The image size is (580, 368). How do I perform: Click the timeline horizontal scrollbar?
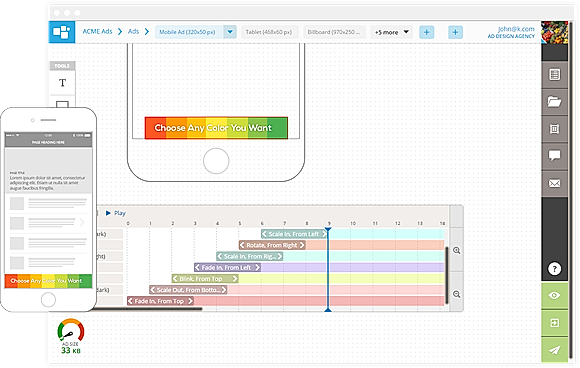coord(146,309)
